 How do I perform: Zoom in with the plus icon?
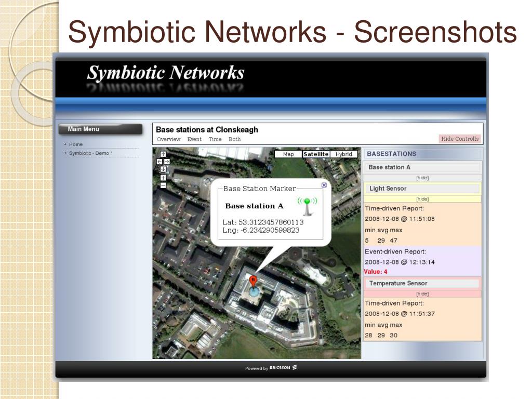tap(163, 178)
